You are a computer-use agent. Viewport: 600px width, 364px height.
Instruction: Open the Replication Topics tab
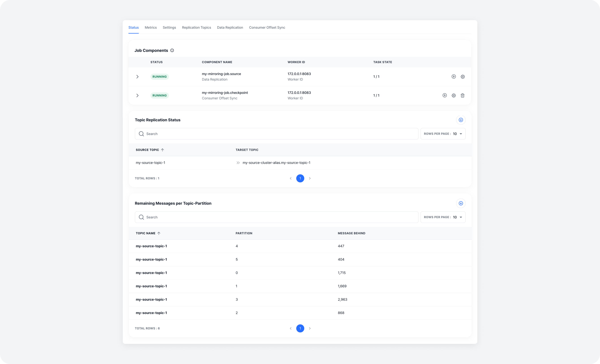[x=196, y=28]
